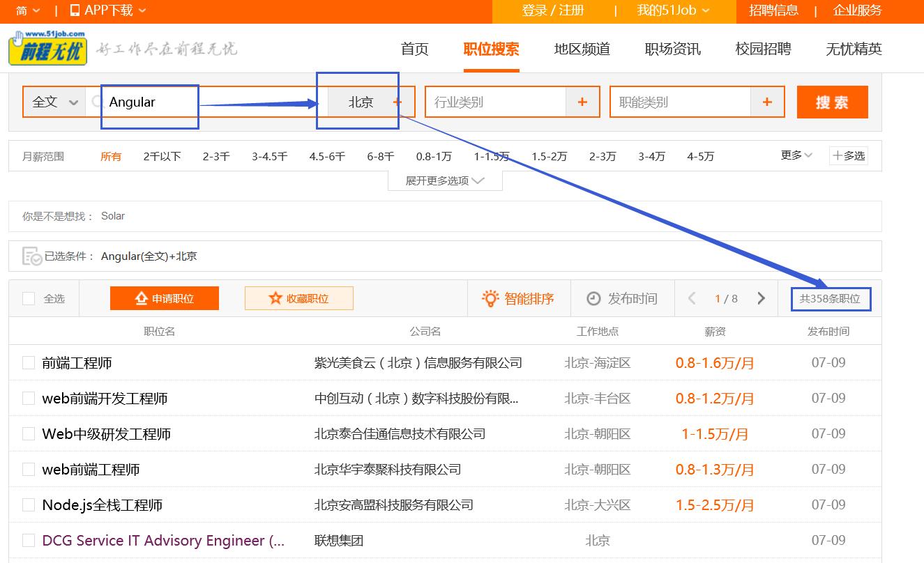Click the plus icon next to 北京

pyautogui.click(x=397, y=102)
